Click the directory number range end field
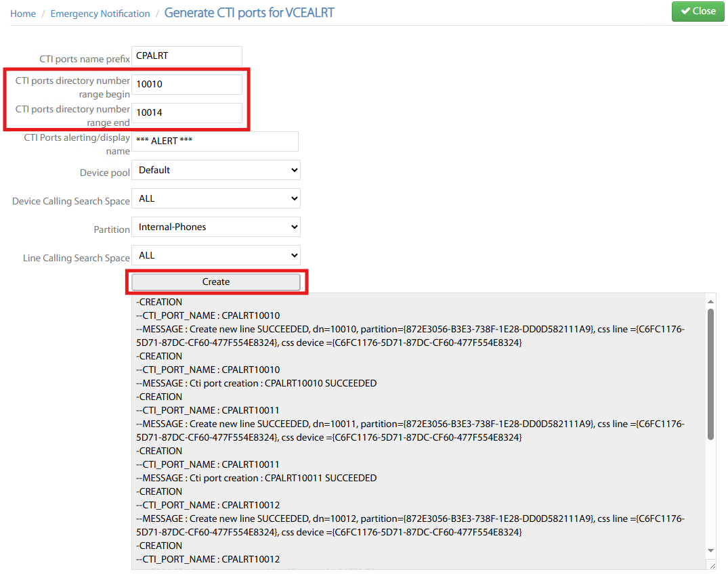 pos(187,113)
